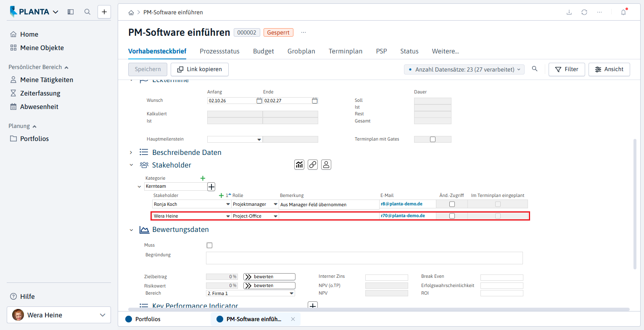The height and width of the screenshot is (330, 644).
Task: Collapse the Stakeholder section
Action: (x=131, y=165)
